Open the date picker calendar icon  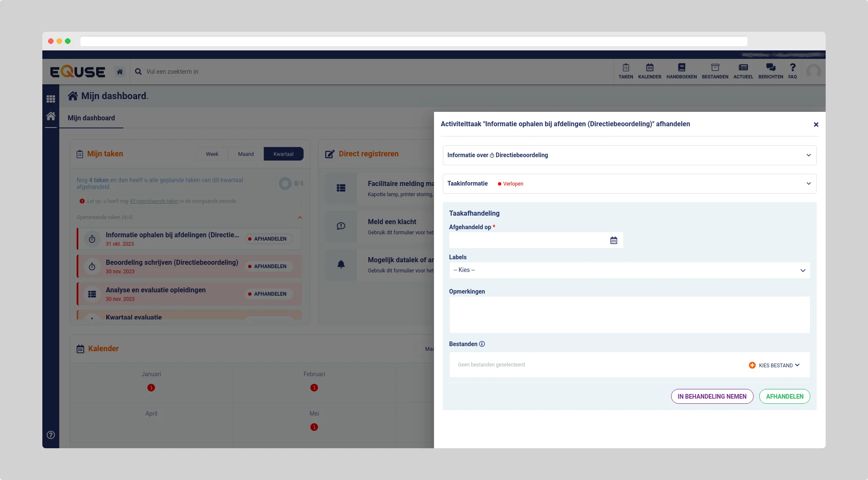point(614,240)
